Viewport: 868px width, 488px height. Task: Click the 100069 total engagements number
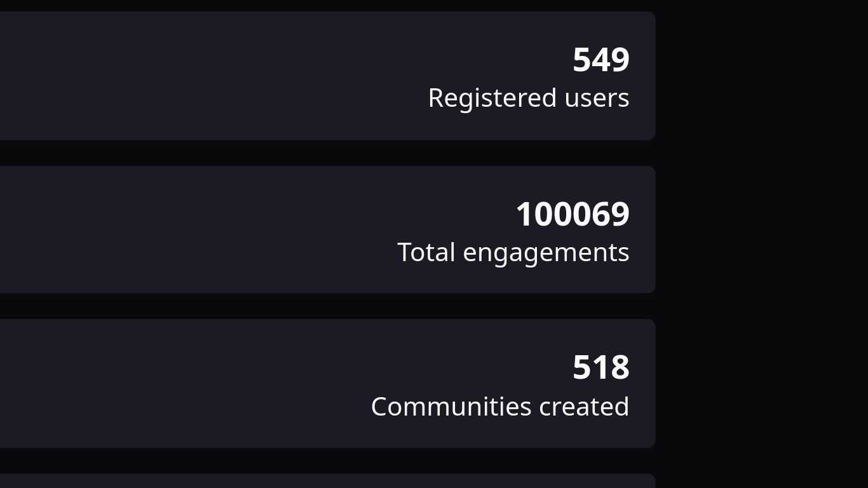point(573,214)
